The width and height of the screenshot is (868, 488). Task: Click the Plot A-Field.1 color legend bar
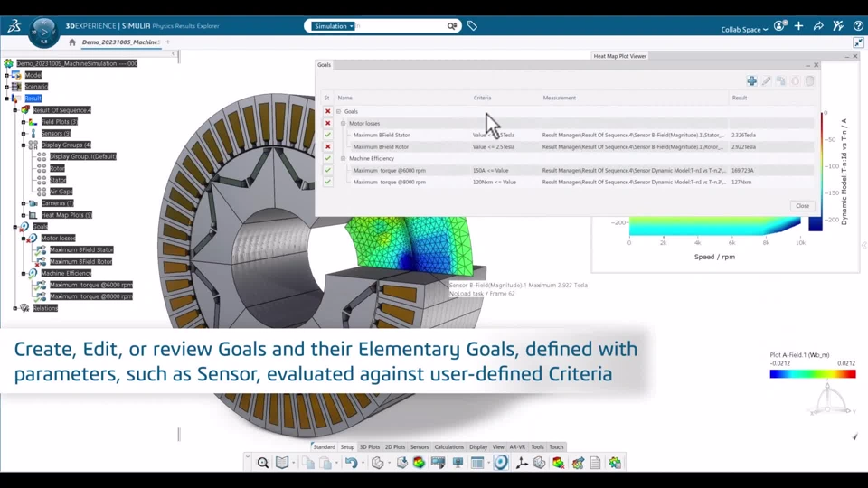[x=813, y=374]
